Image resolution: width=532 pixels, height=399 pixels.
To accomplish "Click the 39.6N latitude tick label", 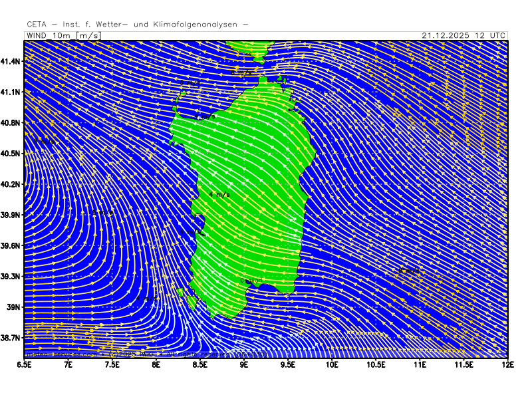I will pos(11,245).
